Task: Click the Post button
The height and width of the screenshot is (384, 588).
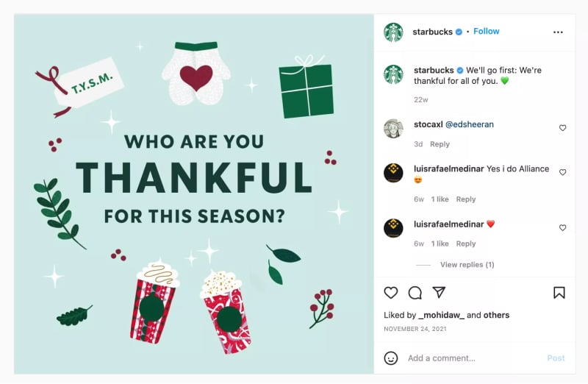Action: pyautogui.click(x=556, y=358)
